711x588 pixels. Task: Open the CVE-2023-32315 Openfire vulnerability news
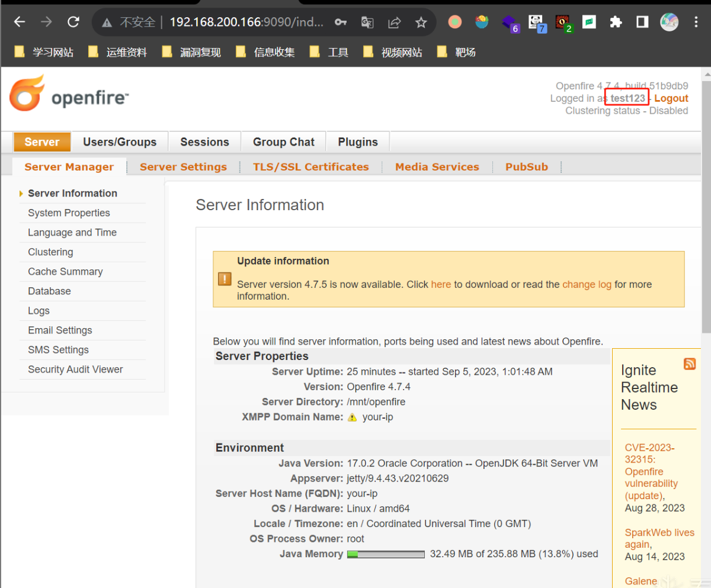[651, 471]
